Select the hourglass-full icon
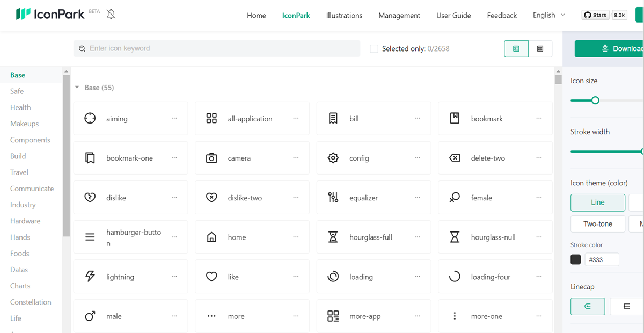 click(x=333, y=237)
